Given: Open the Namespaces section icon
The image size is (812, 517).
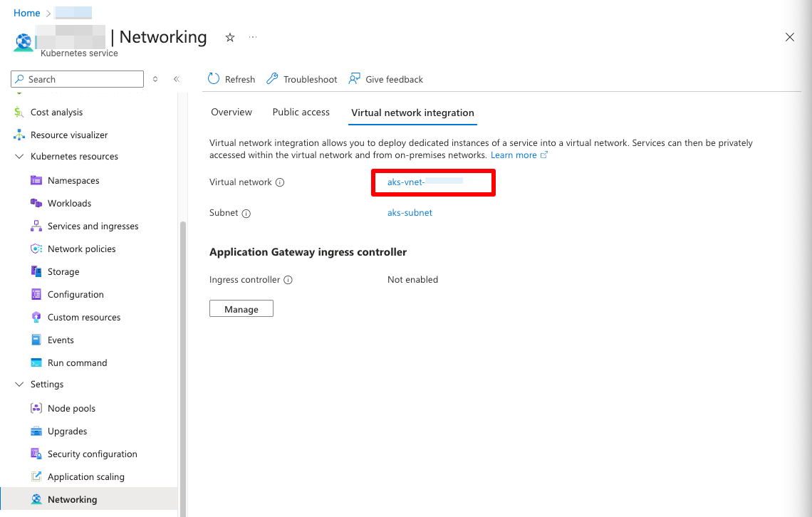Looking at the screenshot, I should pos(37,180).
